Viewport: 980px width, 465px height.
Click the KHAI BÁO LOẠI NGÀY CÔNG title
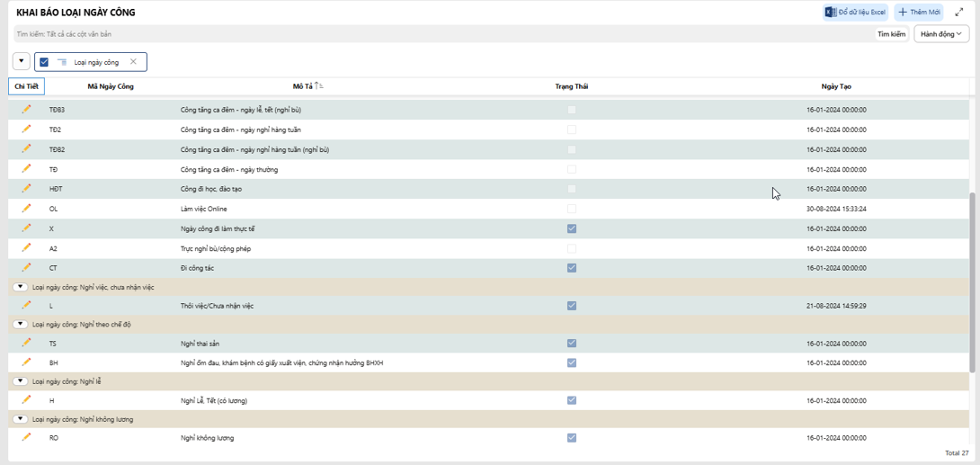click(76, 13)
